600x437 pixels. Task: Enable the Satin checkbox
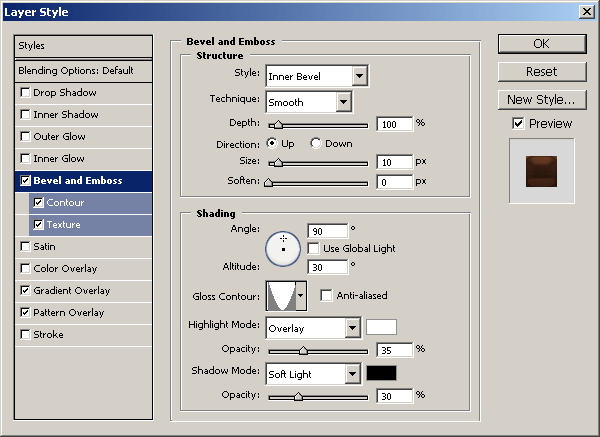click(25, 246)
